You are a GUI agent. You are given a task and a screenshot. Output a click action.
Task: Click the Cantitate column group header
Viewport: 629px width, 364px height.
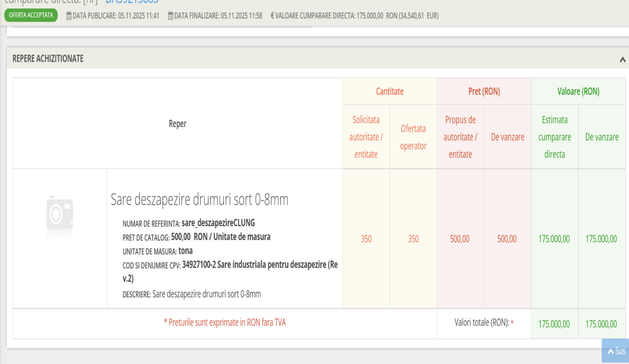coord(389,92)
